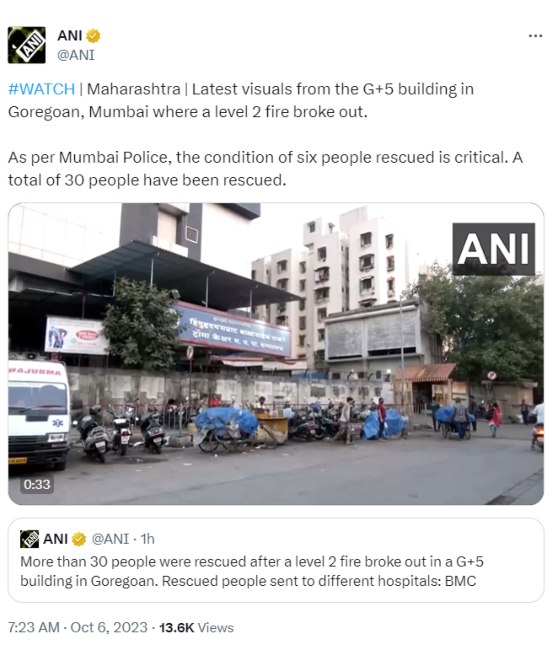Click the gold verified badge beside ANI

(93, 36)
